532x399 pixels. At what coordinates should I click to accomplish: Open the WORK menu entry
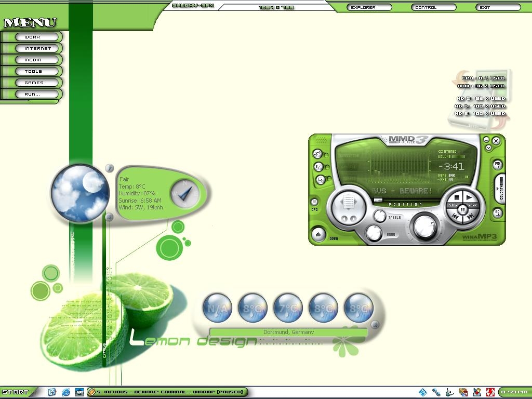pyautogui.click(x=36, y=37)
